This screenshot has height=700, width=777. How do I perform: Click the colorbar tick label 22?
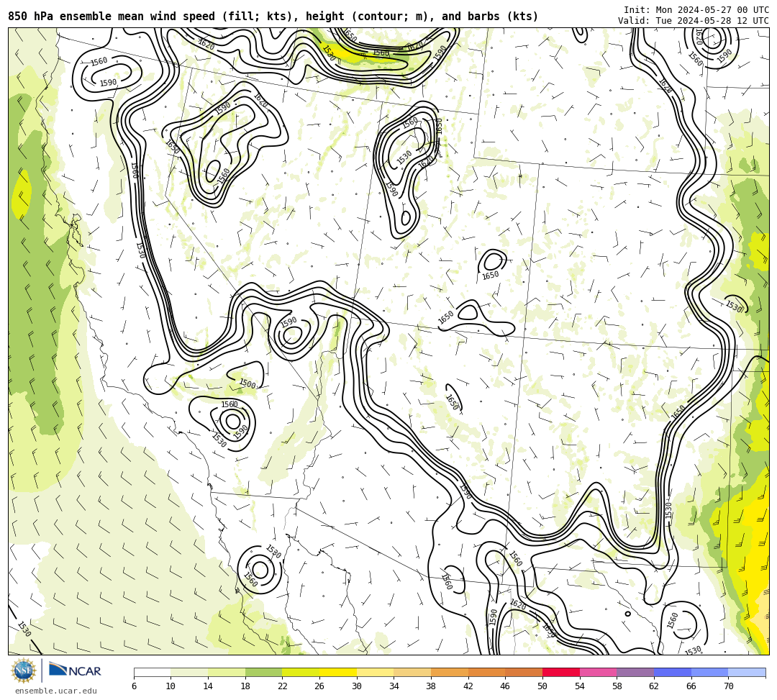pos(283,686)
